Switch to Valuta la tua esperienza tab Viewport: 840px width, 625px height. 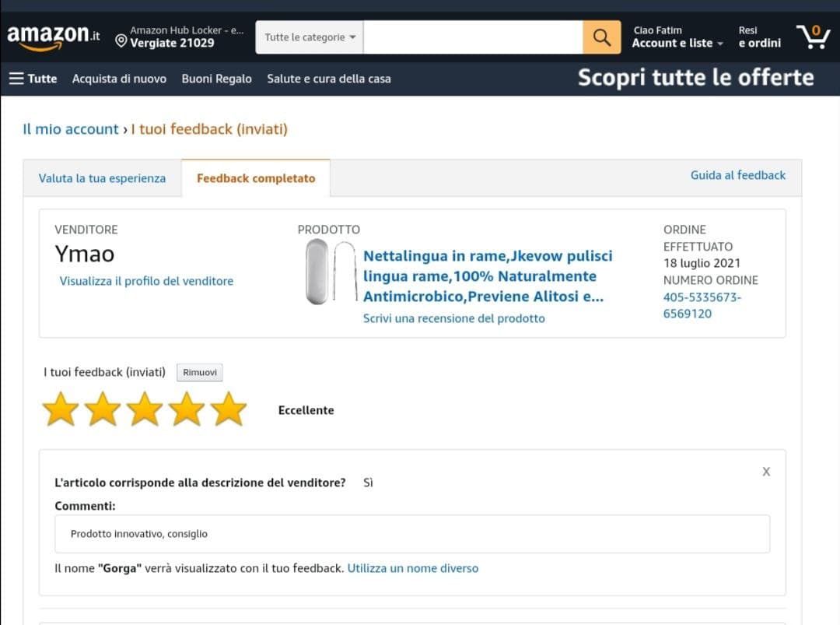102,178
